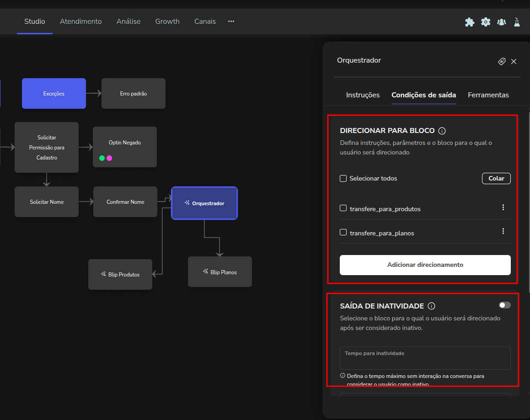Open the puzzle piece extensions icon

tap(470, 22)
